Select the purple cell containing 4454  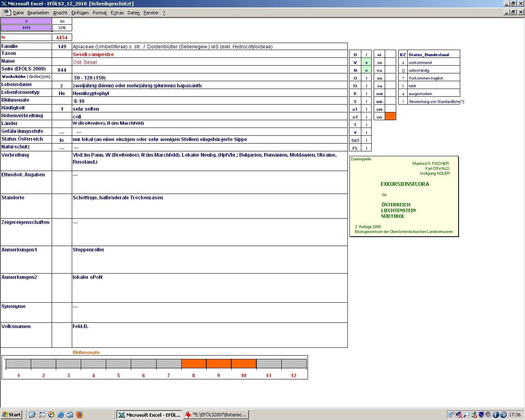(x=26, y=28)
